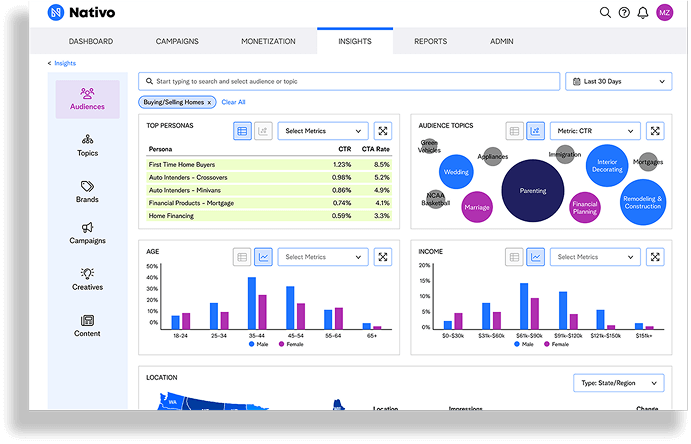The image size is (691, 444).
Task: Expand the Top Personas panel fullscreen
Action: coord(383,131)
